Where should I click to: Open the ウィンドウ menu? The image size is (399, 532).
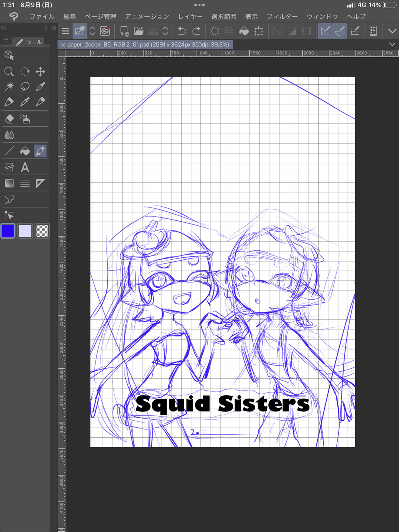[x=322, y=16]
